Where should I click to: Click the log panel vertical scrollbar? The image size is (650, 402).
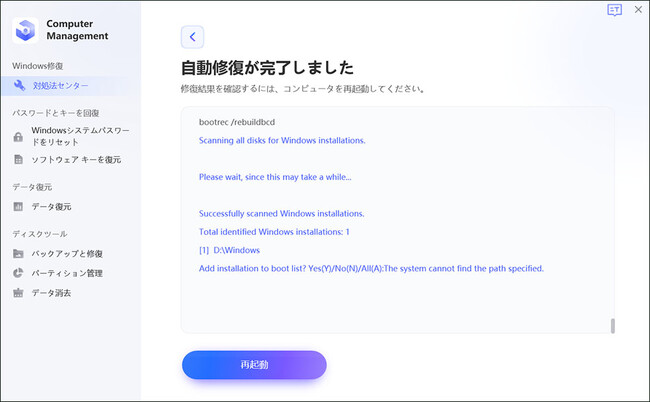[612, 326]
